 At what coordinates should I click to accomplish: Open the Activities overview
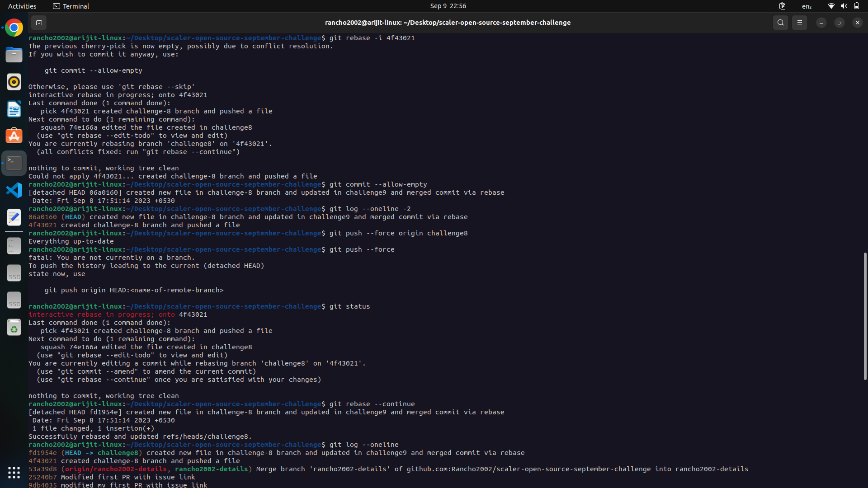tap(22, 6)
